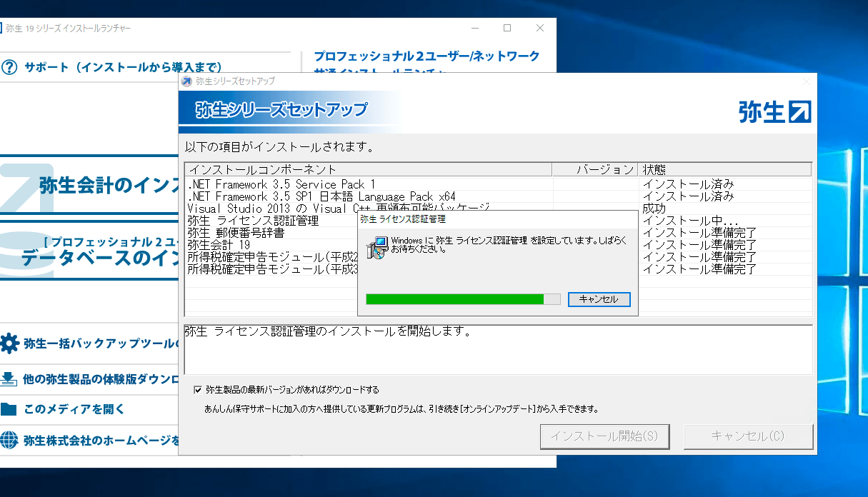The height and width of the screenshot is (497, 868).
Task: Click the green installation progress bar
Action: pos(455,299)
